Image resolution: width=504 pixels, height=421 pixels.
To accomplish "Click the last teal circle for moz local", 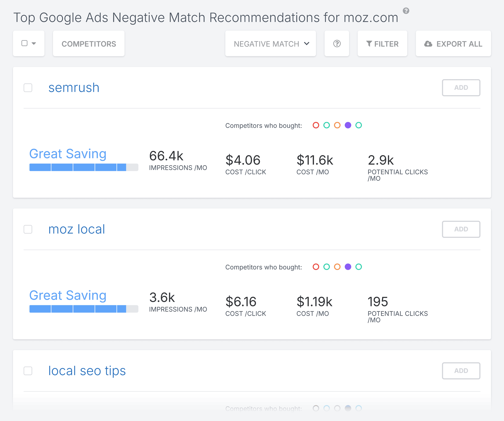I will [x=359, y=267].
